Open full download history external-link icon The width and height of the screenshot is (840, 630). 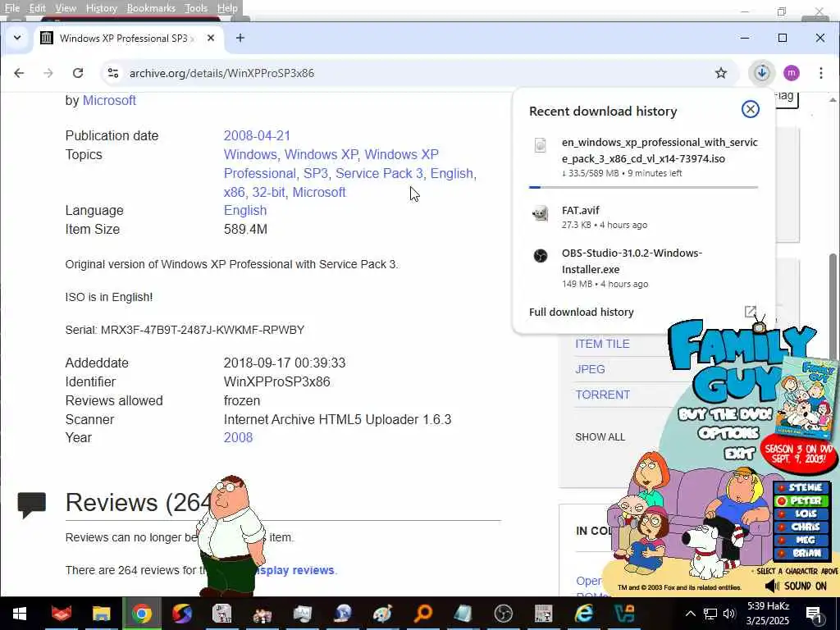coord(750,312)
